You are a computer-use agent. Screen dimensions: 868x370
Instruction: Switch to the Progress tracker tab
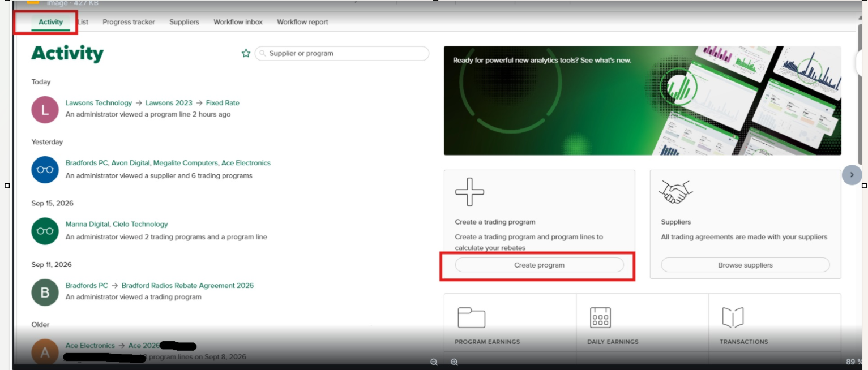tap(129, 22)
